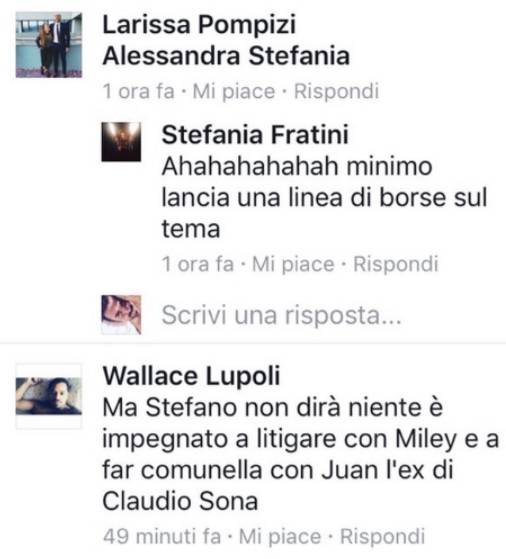Image resolution: width=506 pixels, height=559 pixels.
Task: Open Wallace Lupoli's profile picture
Action: point(49,396)
